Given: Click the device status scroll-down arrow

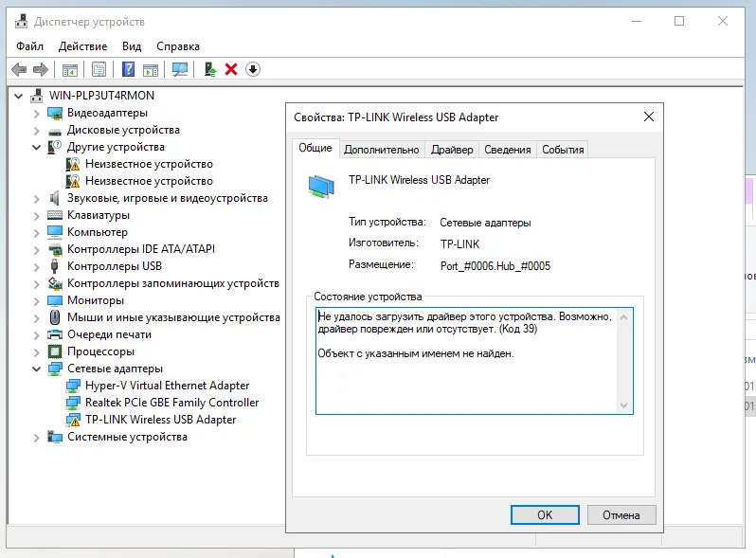Looking at the screenshot, I should [x=624, y=405].
